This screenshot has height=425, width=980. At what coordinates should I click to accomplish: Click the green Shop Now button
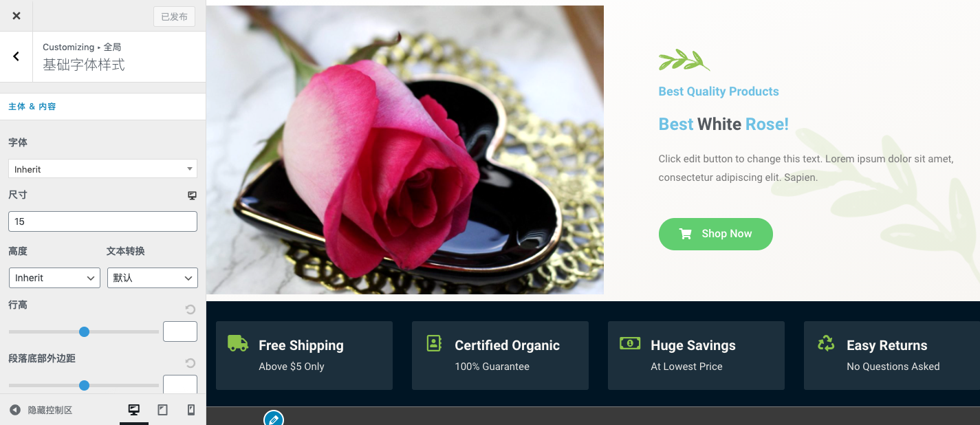(716, 234)
